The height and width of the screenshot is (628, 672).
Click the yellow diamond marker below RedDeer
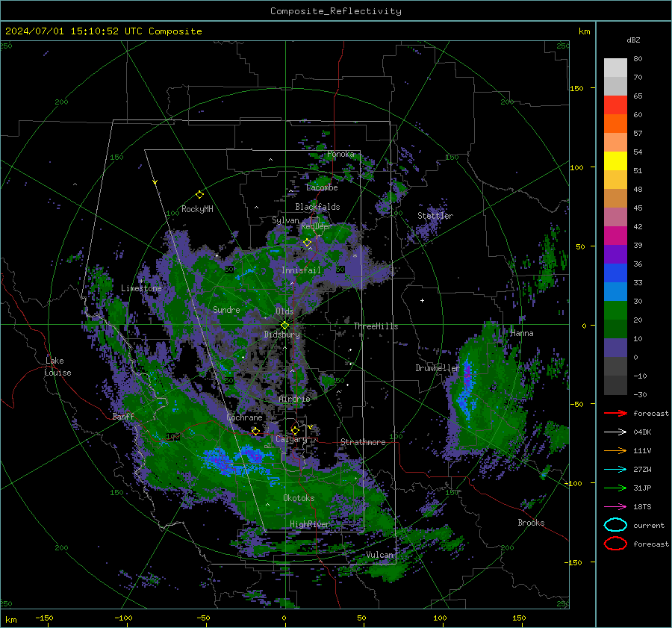[x=307, y=243]
